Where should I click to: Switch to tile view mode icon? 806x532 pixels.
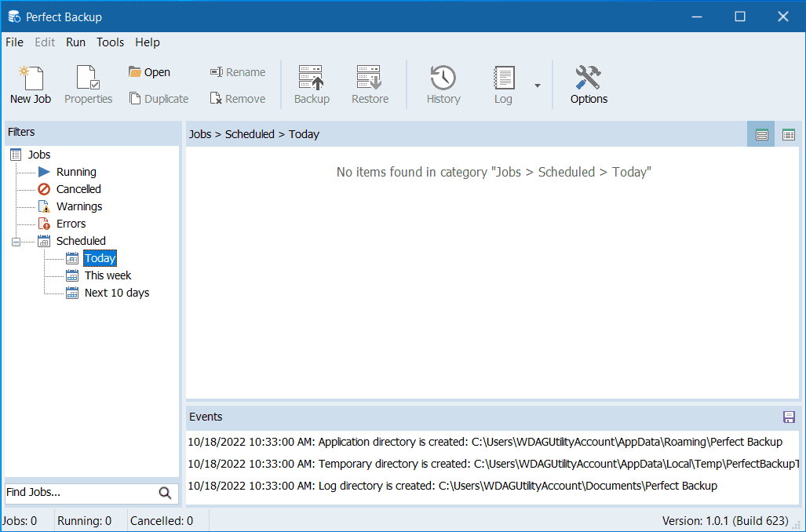coord(761,135)
